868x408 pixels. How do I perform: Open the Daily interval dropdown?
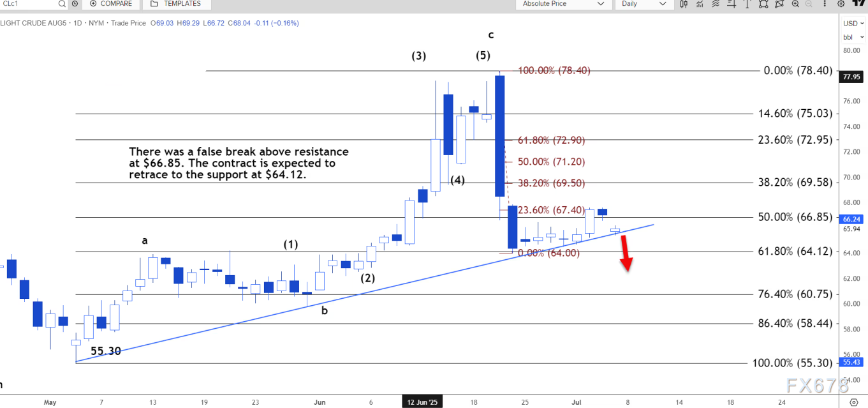644,4
